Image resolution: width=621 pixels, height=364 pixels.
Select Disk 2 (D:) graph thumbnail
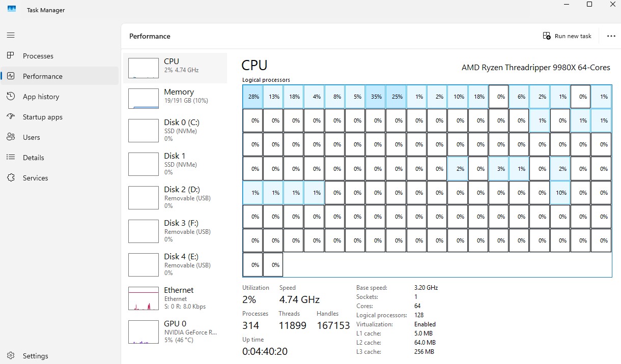pos(143,198)
